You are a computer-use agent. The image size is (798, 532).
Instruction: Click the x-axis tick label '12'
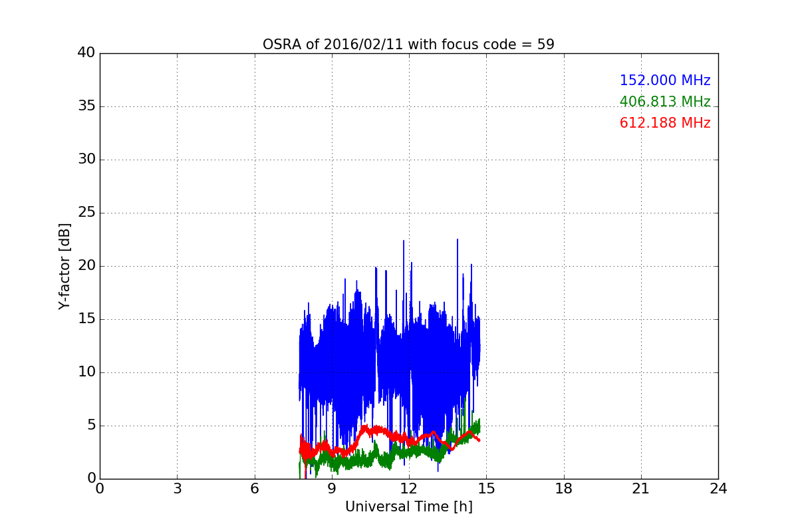click(x=409, y=489)
